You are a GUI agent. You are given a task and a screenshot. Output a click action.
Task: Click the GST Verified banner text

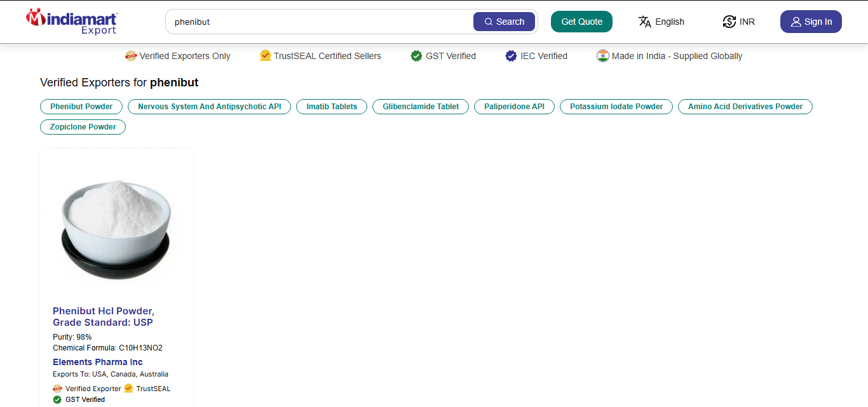pos(451,56)
